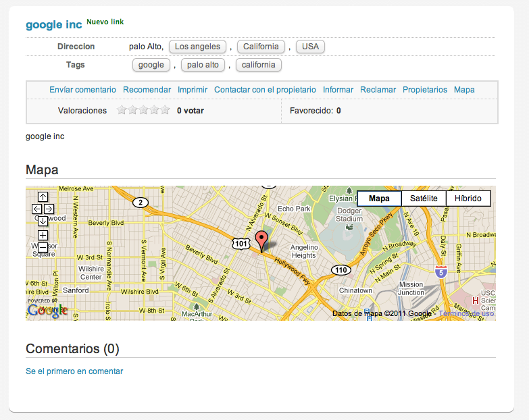The image size is (529, 420).
Task: Open the google inc title link
Action: click(54, 24)
